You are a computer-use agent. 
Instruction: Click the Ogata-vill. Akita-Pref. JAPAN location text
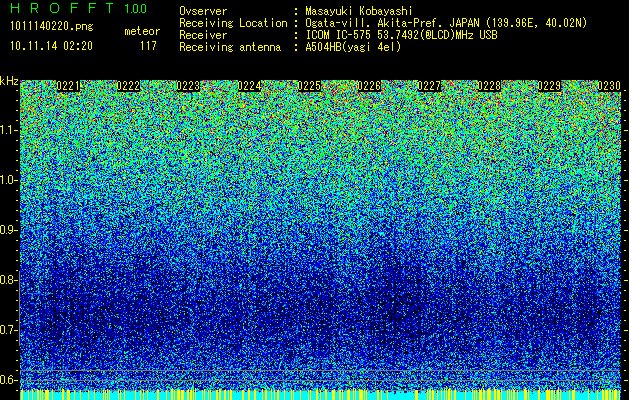pyautogui.click(x=446, y=23)
